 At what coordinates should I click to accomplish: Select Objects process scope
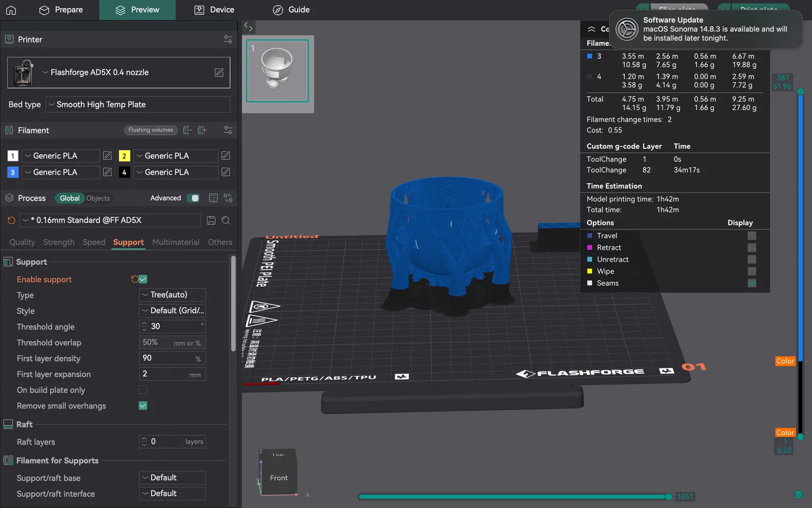coord(98,198)
